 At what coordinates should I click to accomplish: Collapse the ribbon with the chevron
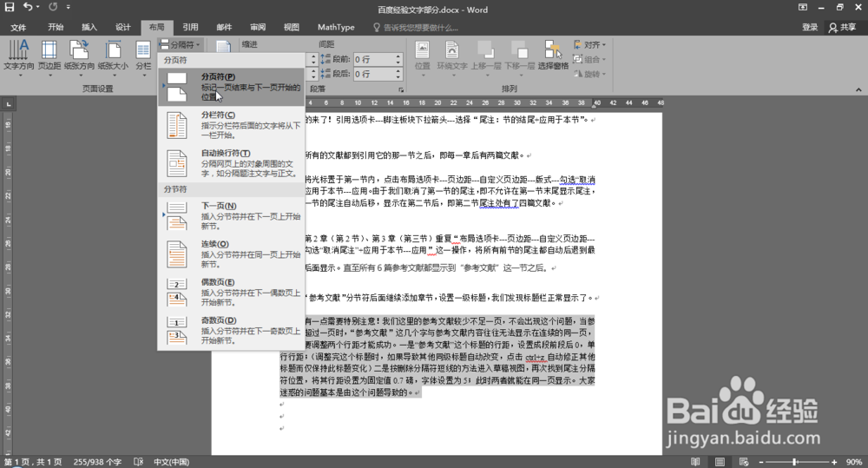point(858,89)
